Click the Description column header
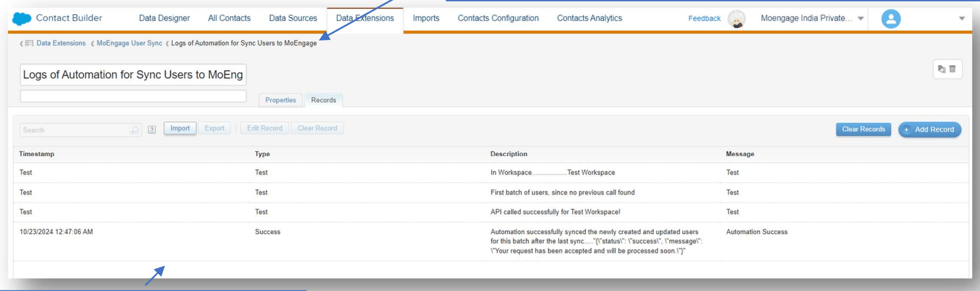Viewport: 980px width, 291px height. pos(509,154)
